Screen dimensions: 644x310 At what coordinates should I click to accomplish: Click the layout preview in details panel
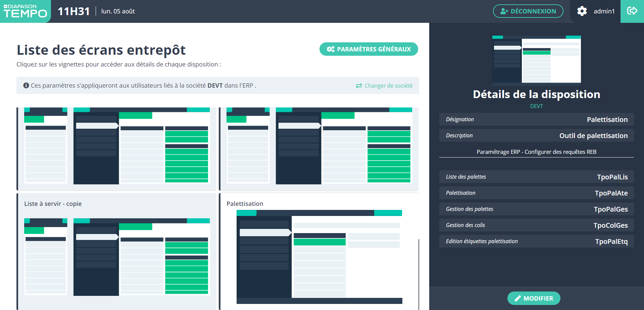point(536,59)
